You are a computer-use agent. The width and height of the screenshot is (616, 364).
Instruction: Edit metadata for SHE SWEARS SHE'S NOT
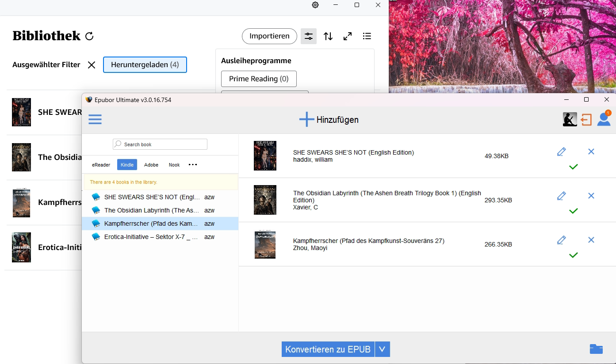pos(562,152)
